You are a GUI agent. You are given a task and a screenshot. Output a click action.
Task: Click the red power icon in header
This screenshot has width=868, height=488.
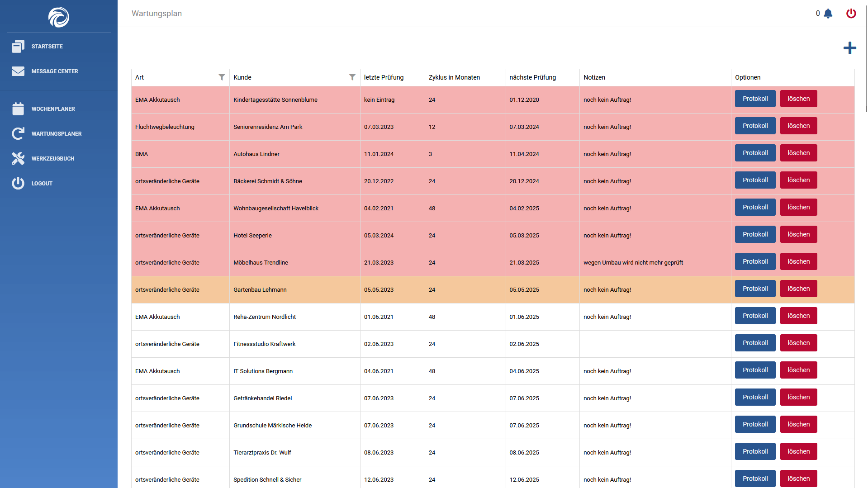coord(851,14)
